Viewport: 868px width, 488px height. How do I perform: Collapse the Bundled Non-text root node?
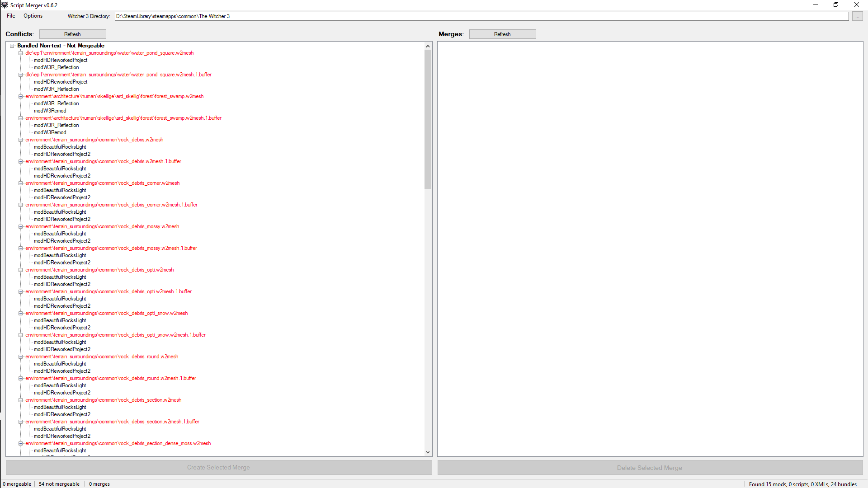pyautogui.click(x=12, y=46)
